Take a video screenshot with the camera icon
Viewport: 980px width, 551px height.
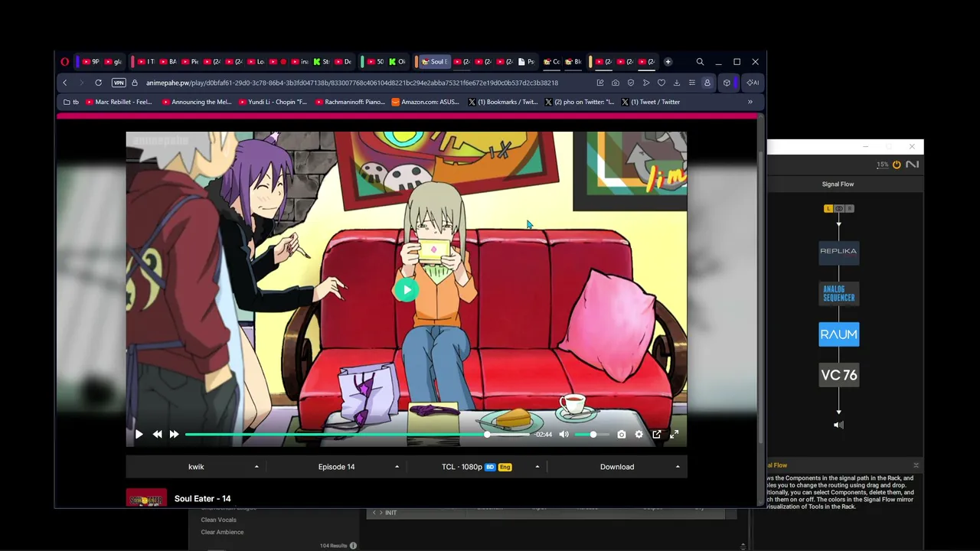point(622,435)
